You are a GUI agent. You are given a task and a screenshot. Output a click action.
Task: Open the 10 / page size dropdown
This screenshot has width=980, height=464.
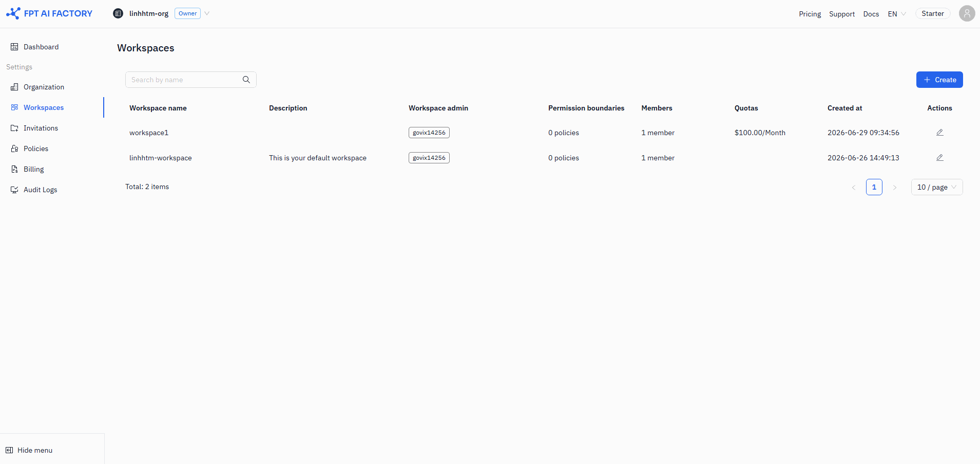pyautogui.click(x=937, y=187)
